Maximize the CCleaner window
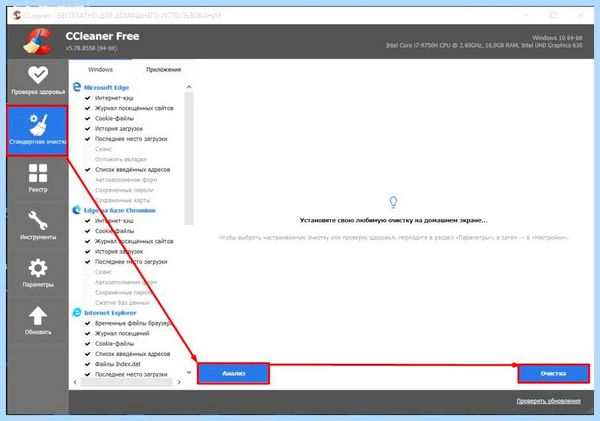Screen dimensions: 600x421 point(553,15)
